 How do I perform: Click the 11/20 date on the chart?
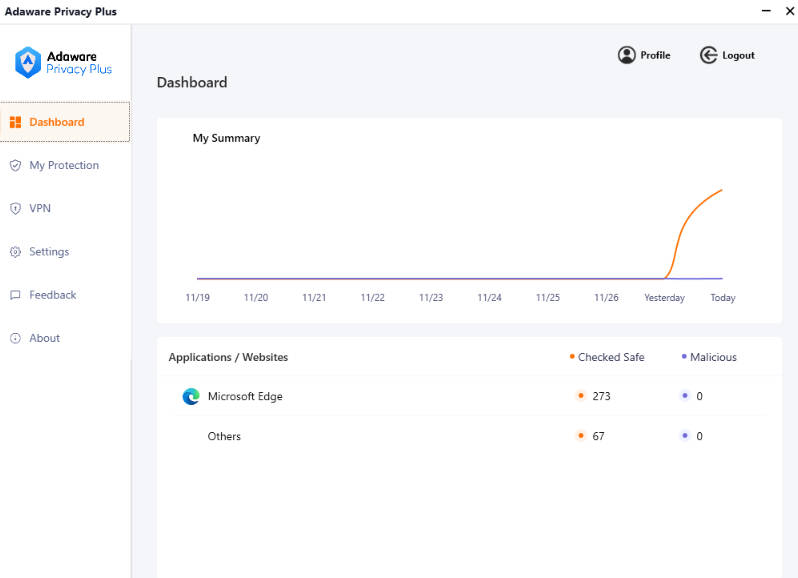click(x=256, y=298)
